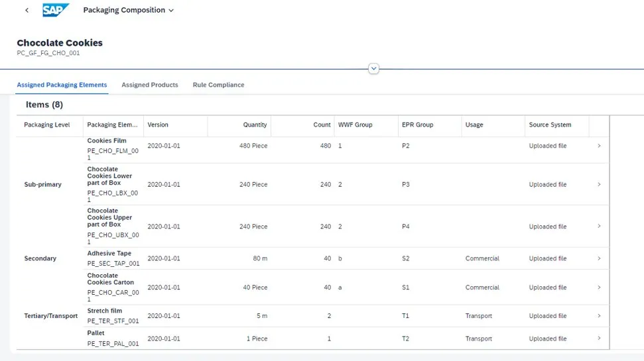Image resolution: width=644 pixels, height=361 pixels.
Task: Open Pallet row navigation arrow
Action: tap(599, 338)
